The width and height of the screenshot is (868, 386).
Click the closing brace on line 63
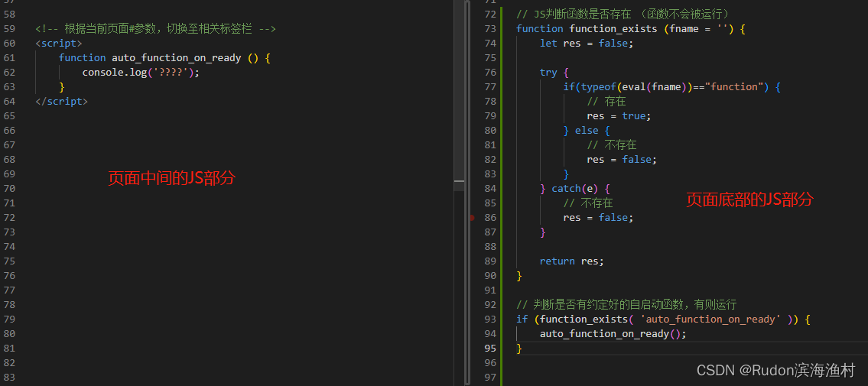(62, 87)
